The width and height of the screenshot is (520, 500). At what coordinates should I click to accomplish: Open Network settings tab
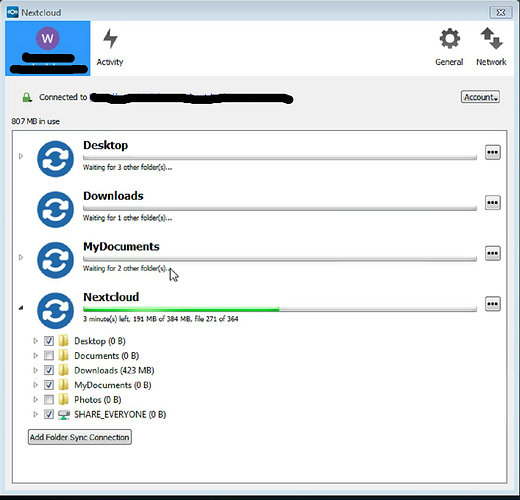(x=491, y=48)
